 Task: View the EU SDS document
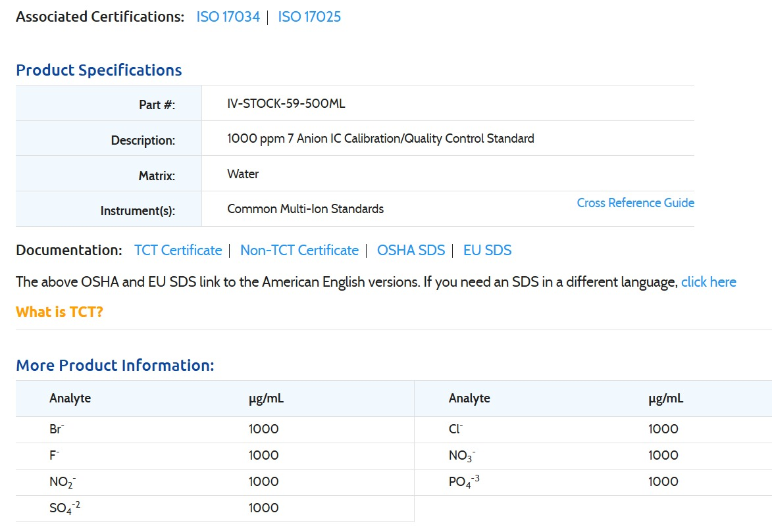pyautogui.click(x=487, y=251)
